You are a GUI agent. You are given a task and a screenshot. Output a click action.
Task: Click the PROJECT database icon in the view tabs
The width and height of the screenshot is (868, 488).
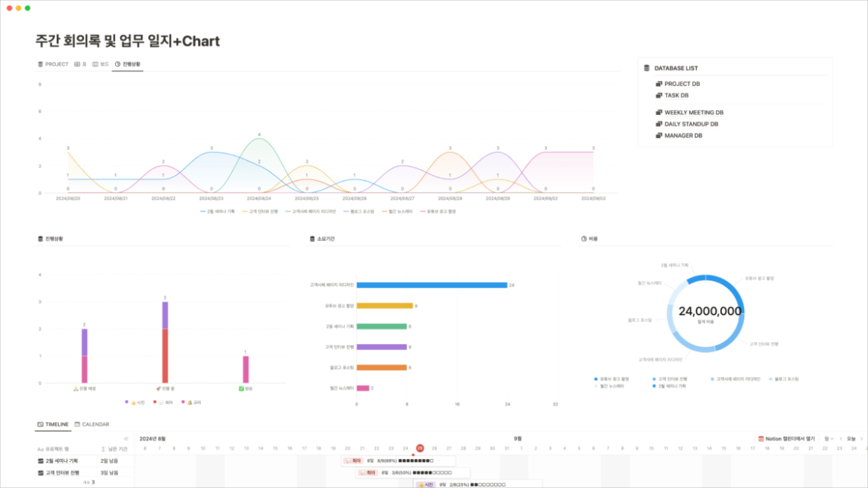(x=40, y=64)
